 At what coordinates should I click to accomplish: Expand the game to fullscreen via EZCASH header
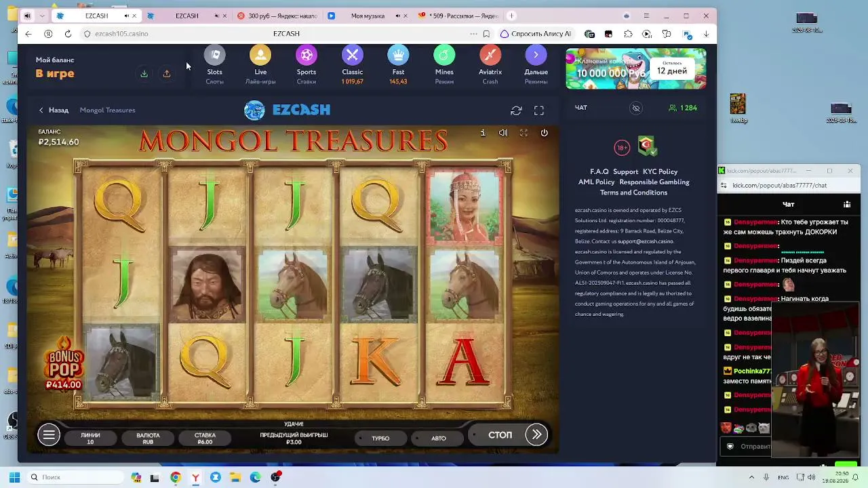539,110
